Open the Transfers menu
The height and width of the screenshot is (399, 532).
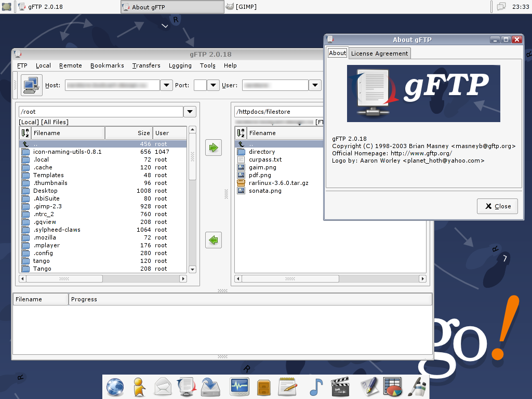(146, 65)
